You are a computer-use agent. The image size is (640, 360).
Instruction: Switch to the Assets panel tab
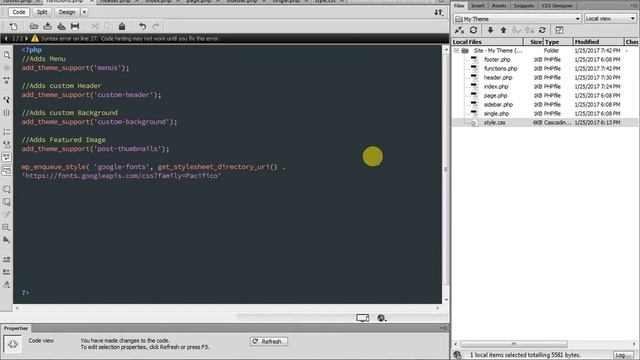(x=499, y=6)
